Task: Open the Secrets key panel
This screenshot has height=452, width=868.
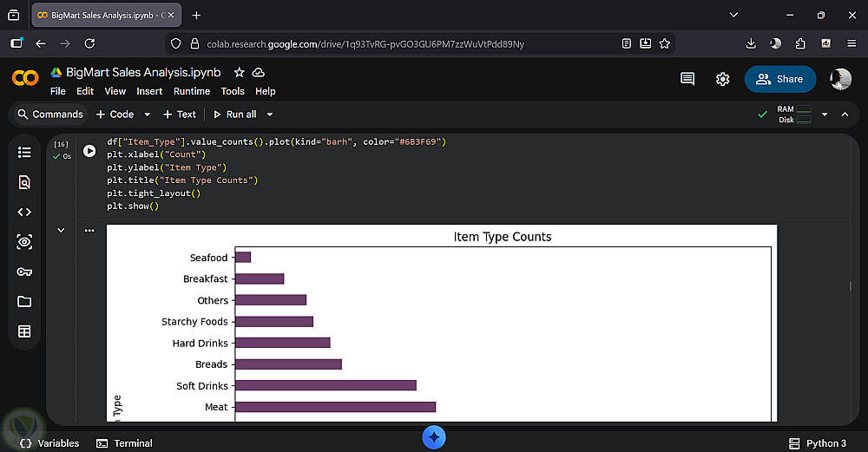Action: (24, 272)
